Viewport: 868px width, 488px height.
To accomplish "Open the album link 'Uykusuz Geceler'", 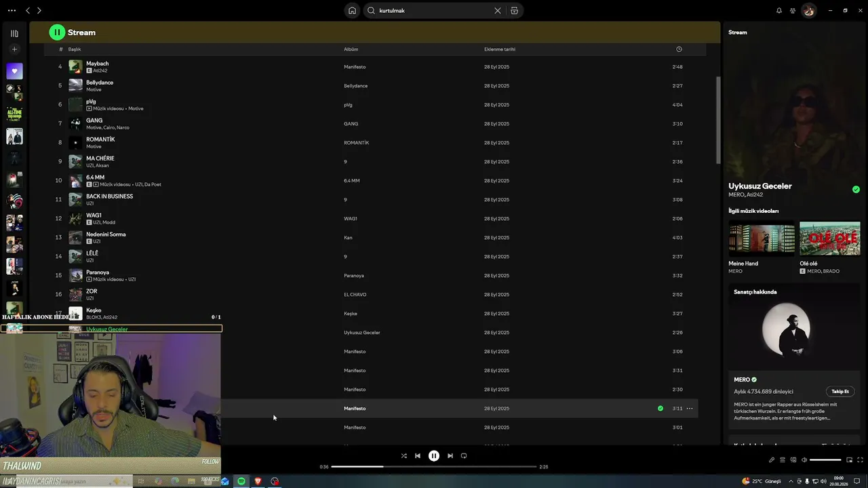I will (x=362, y=333).
